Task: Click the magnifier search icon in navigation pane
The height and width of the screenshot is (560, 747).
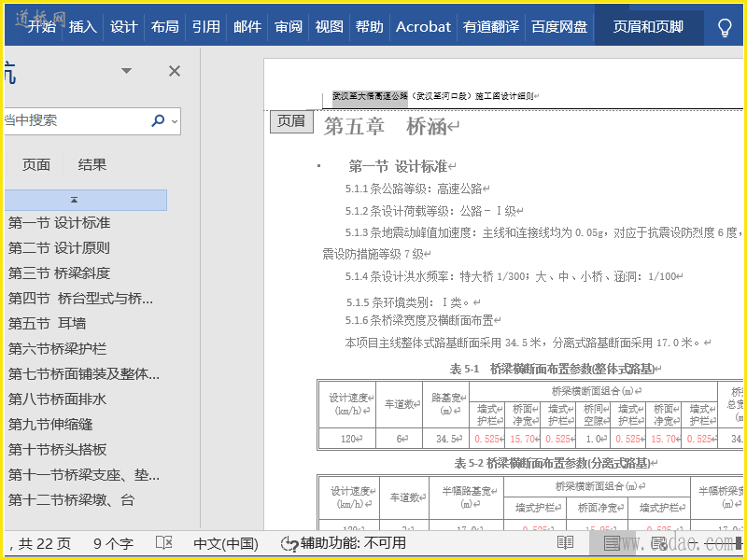Action: 158,120
